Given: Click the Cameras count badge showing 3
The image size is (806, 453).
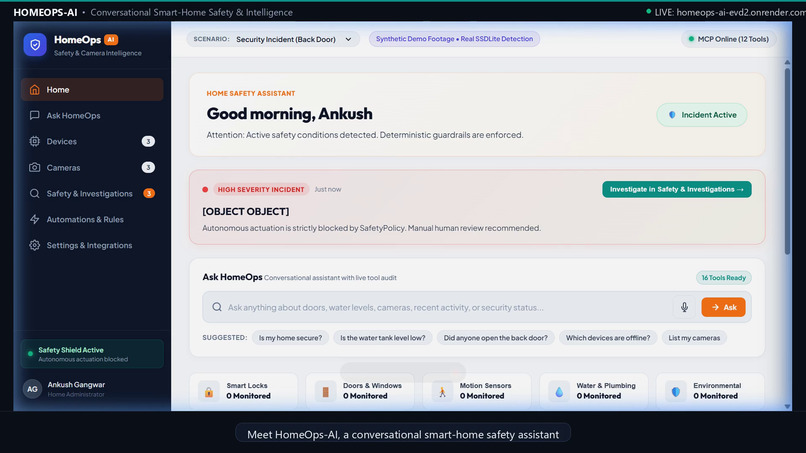Looking at the screenshot, I should 148,168.
